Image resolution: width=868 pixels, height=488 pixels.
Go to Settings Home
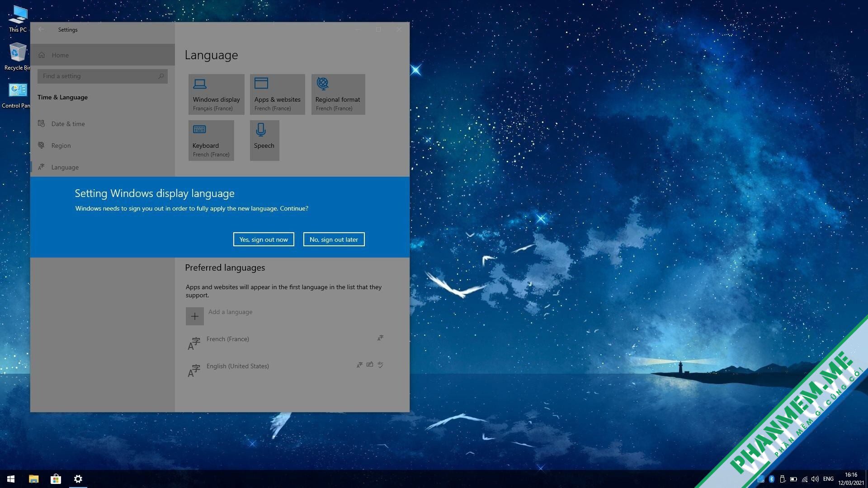103,55
